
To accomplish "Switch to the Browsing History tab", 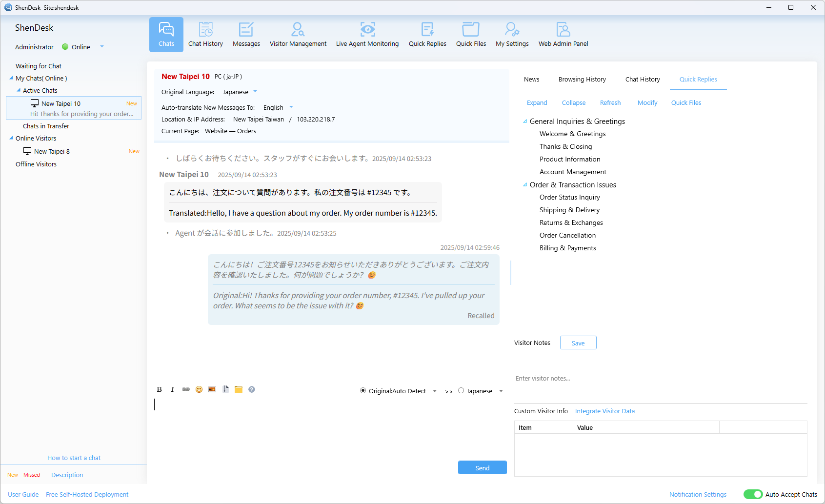I will pyautogui.click(x=582, y=80).
